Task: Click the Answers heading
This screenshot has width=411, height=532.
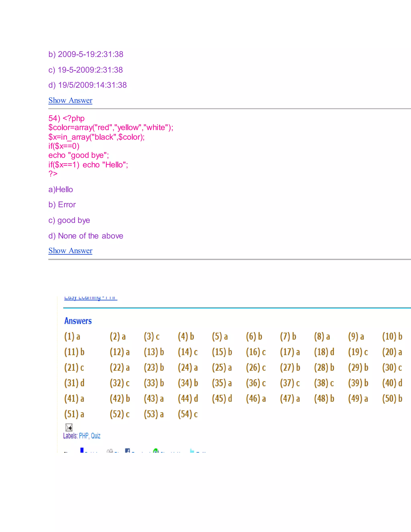Action: point(78,321)
